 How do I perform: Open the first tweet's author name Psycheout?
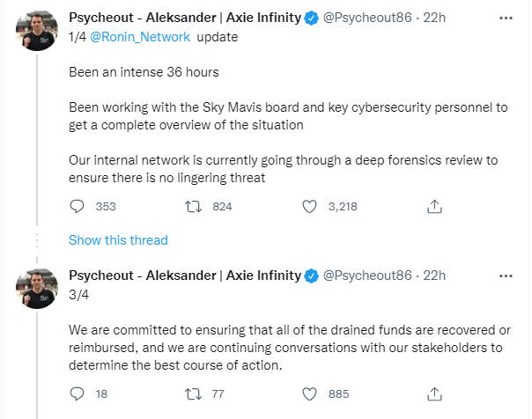[185, 18]
